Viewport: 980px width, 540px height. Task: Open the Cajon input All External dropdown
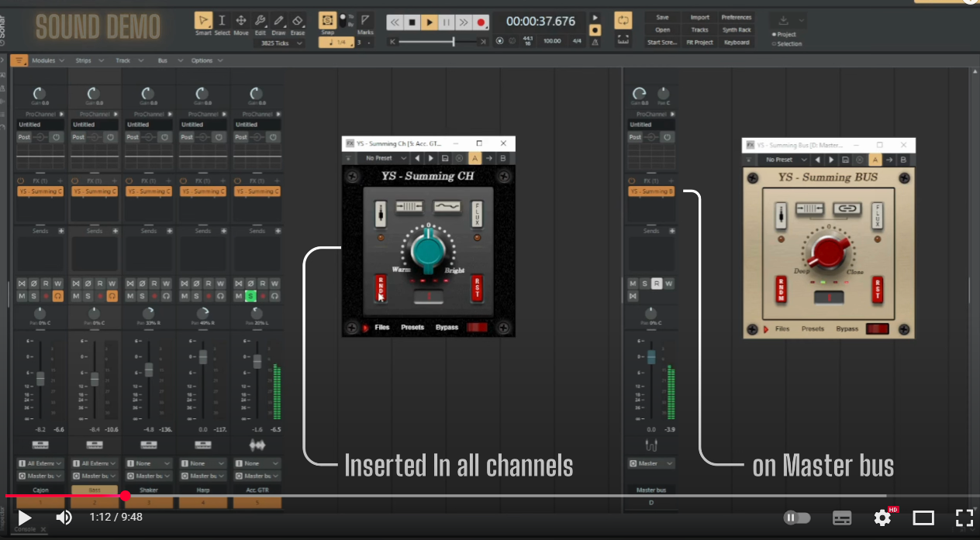(40, 463)
